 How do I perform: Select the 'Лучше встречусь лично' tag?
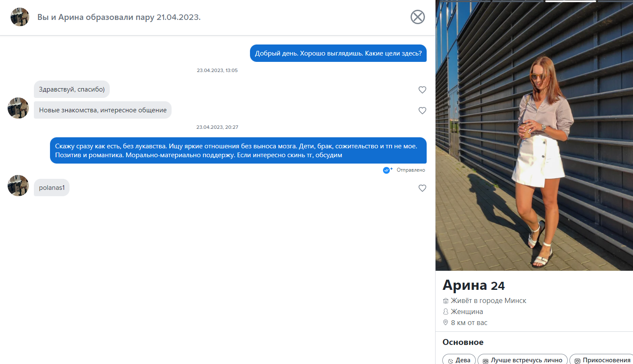[x=522, y=360]
